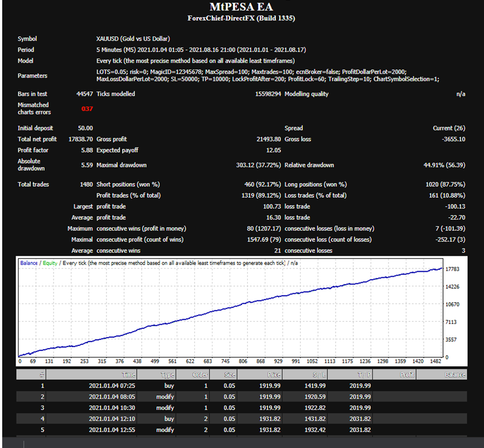
Task: Select the XAUUSD symbol description text
Action: coord(133,39)
